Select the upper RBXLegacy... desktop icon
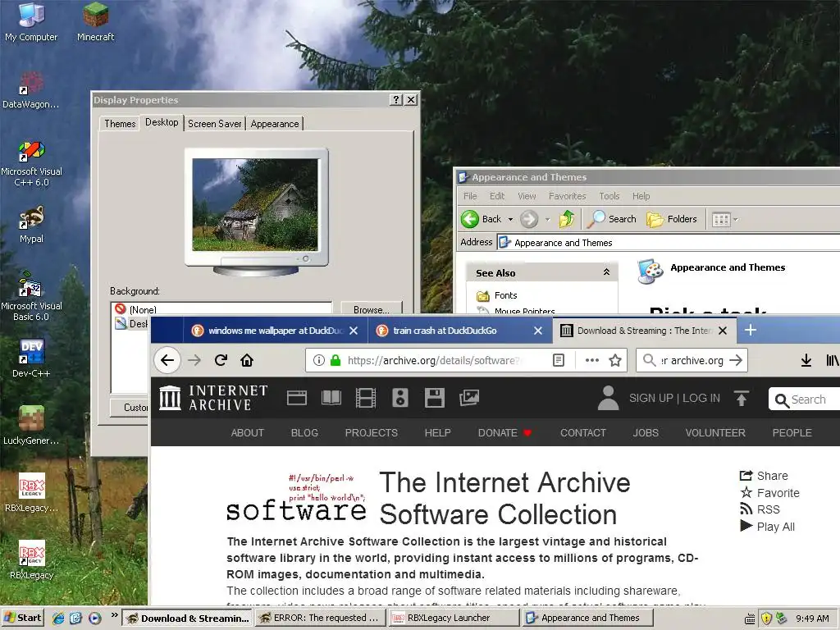The height and width of the screenshot is (630, 840). 31,493
